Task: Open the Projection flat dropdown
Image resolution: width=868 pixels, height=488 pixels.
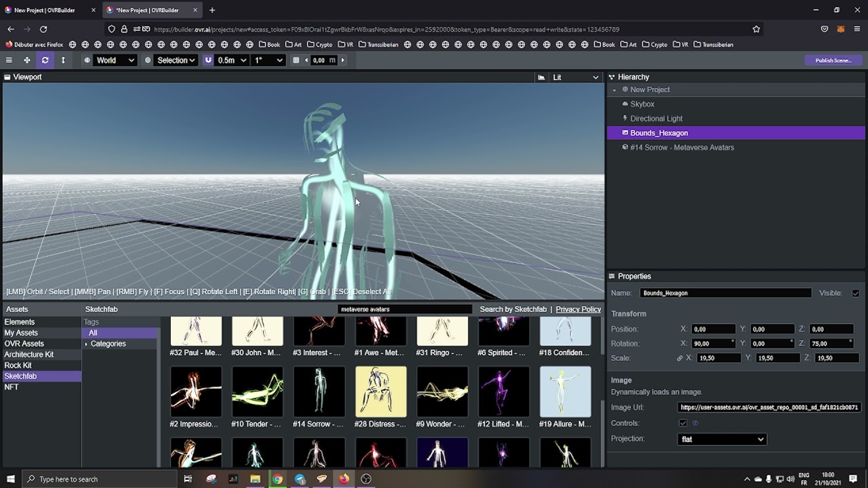Action: click(722, 439)
